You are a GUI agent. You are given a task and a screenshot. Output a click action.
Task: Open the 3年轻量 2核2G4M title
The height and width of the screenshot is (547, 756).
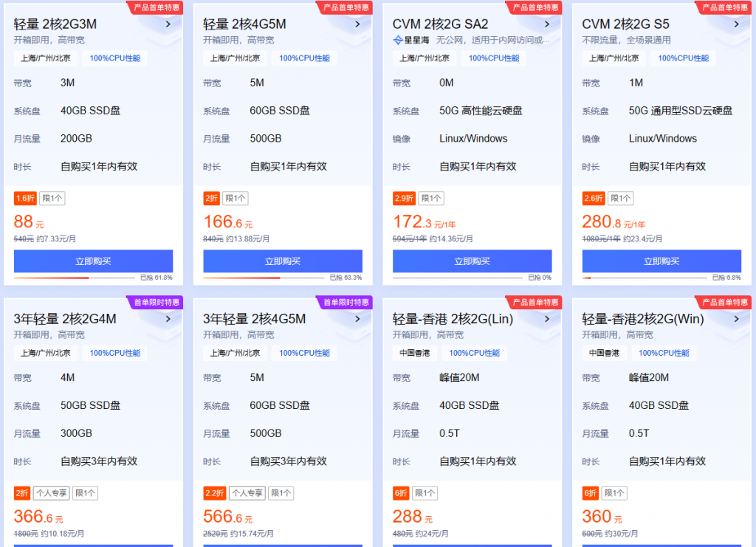tap(65, 319)
